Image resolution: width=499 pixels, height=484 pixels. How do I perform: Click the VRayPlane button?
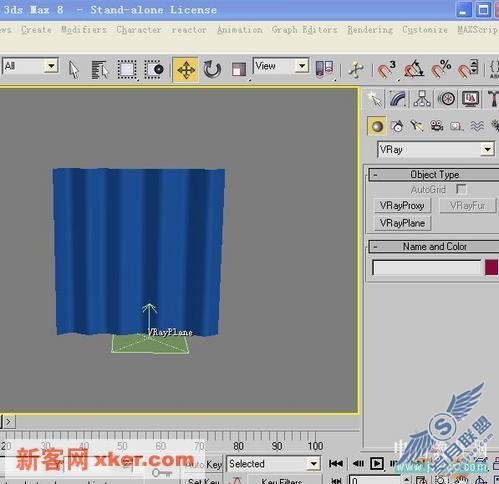tap(402, 223)
